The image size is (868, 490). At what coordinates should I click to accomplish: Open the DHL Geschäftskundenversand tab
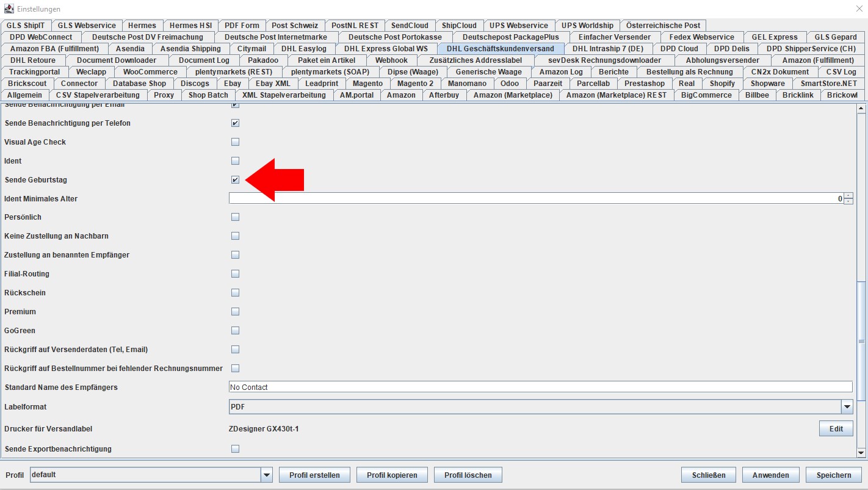(501, 49)
